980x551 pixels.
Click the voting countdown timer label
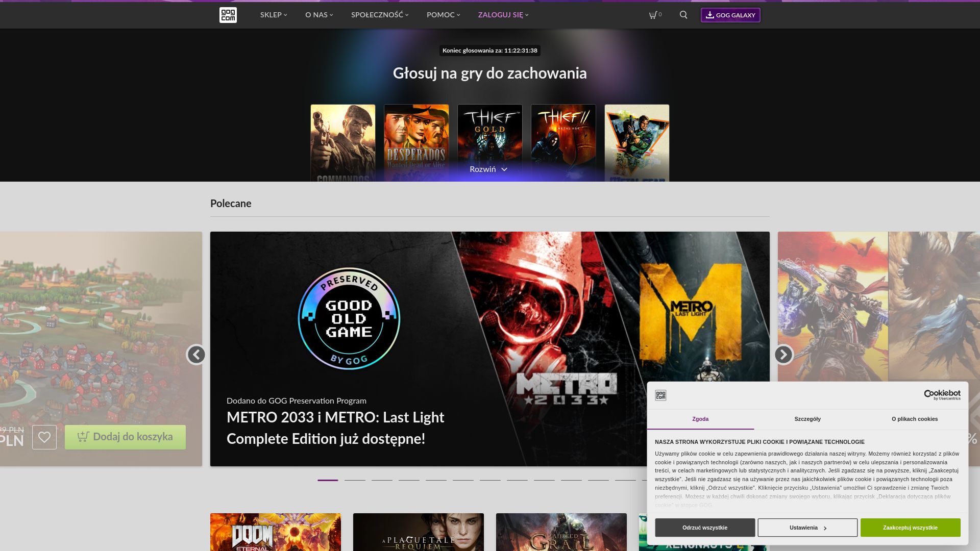(x=490, y=51)
